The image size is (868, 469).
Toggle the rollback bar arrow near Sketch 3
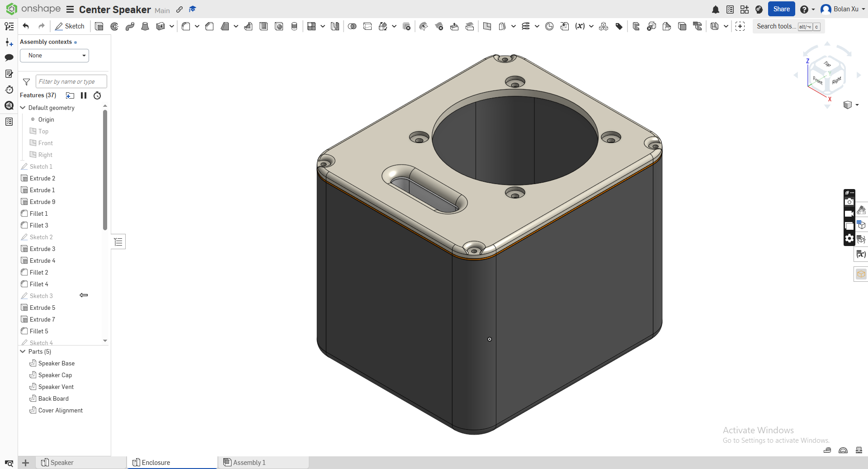pos(84,295)
